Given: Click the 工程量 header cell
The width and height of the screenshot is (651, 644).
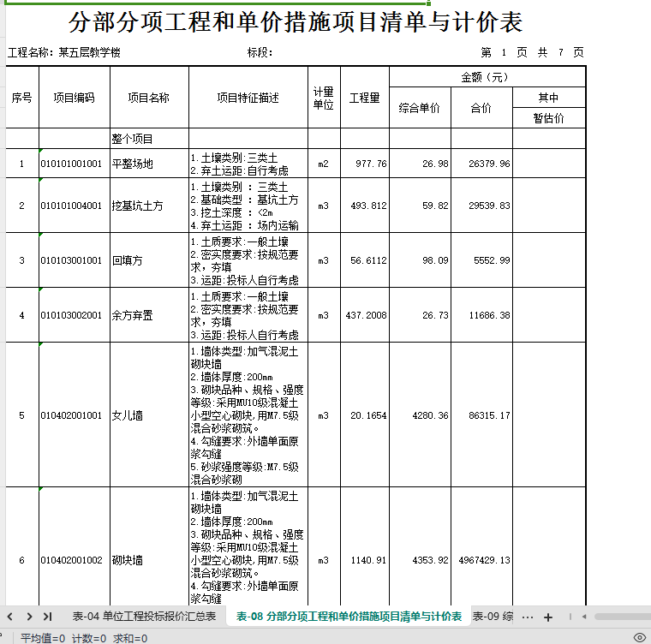Looking at the screenshot, I should click(365, 97).
